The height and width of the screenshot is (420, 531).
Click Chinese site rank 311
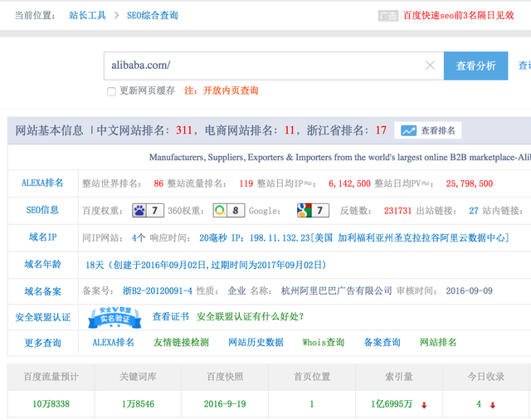point(184,130)
